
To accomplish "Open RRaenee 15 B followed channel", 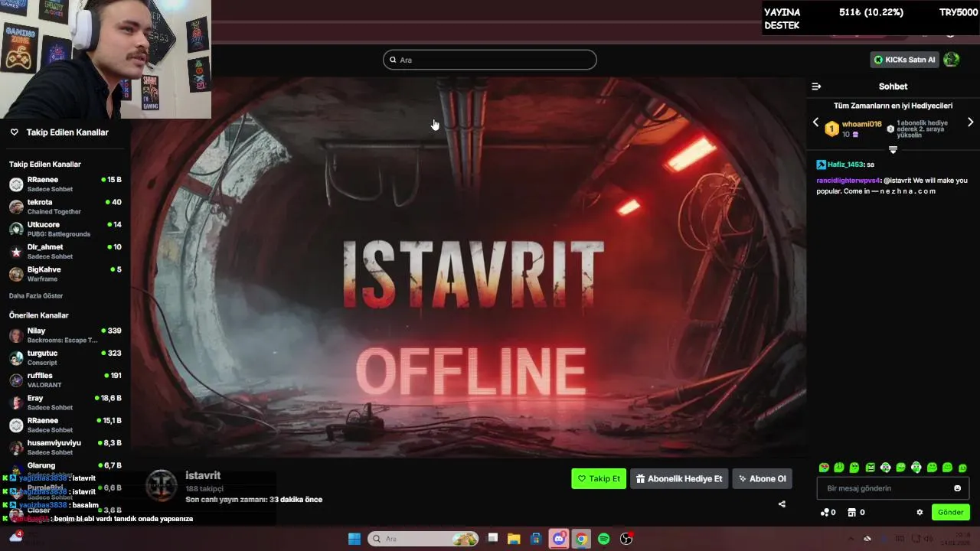I will point(65,184).
